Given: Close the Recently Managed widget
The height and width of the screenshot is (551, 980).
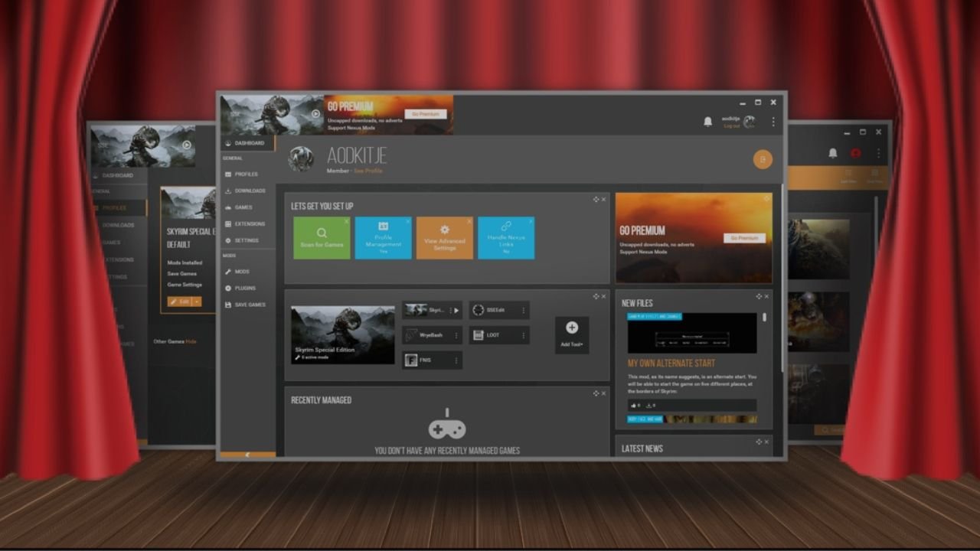Looking at the screenshot, I should (x=603, y=393).
